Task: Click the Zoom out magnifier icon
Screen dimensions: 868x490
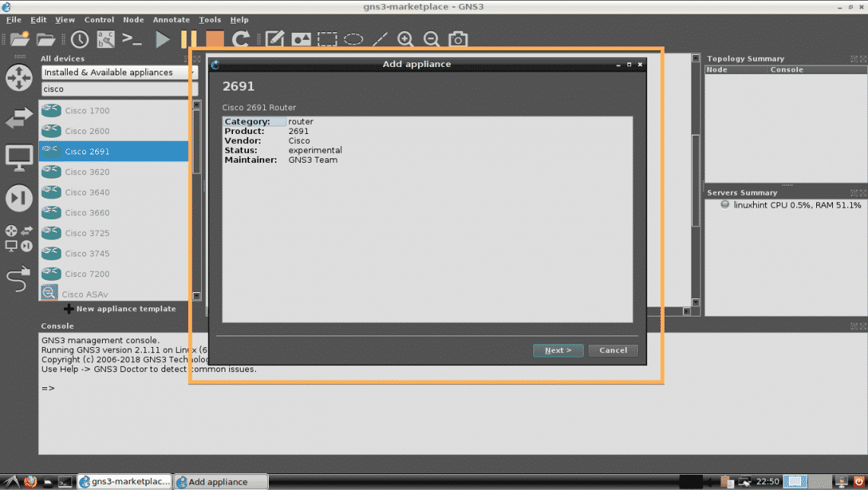Action: [x=431, y=40]
